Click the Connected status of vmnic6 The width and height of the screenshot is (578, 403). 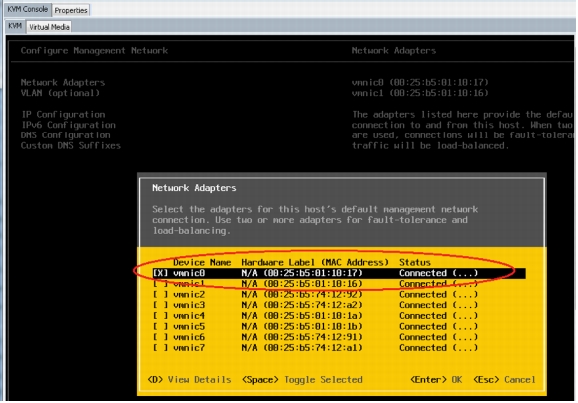click(438, 337)
